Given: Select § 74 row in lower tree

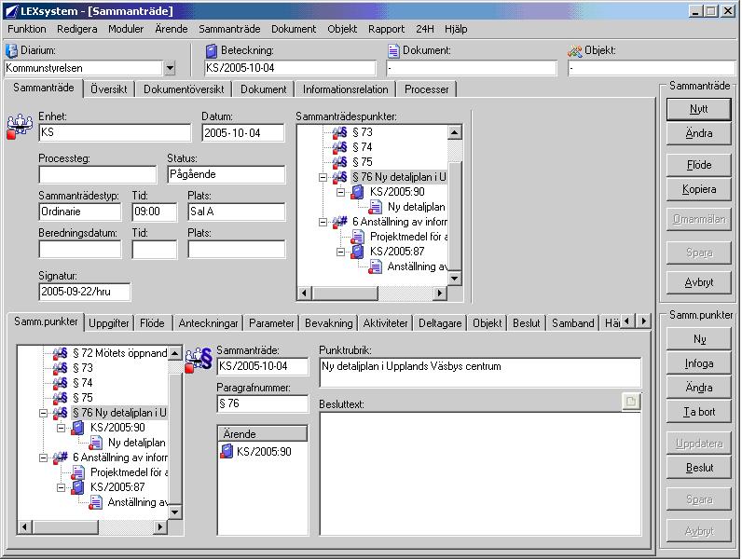Looking at the screenshot, I should pos(82,383).
